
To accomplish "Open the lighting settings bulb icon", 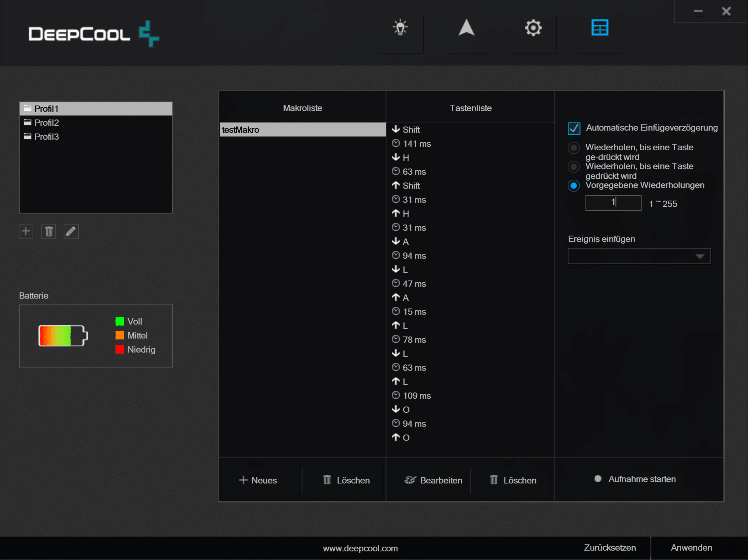I will pos(400,28).
